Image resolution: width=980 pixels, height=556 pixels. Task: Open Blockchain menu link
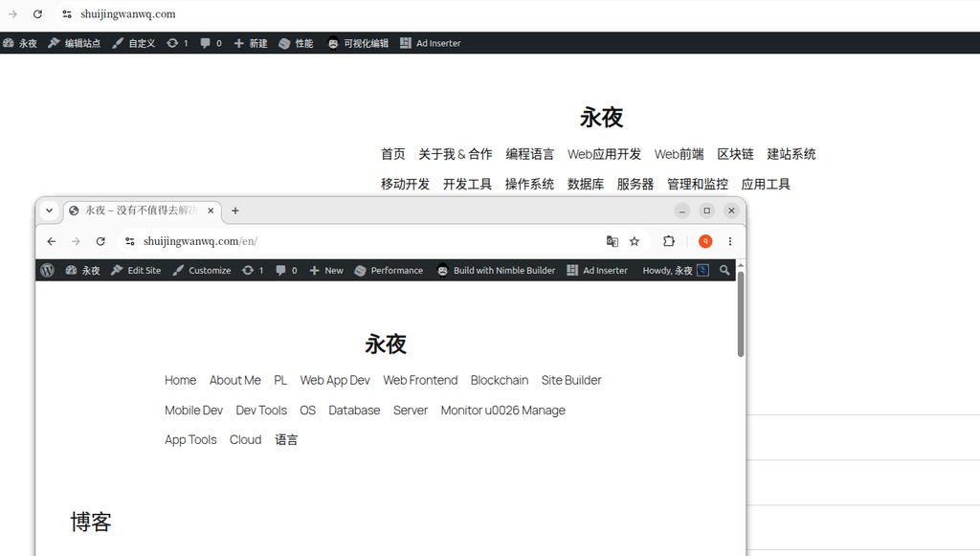pyautogui.click(x=500, y=381)
